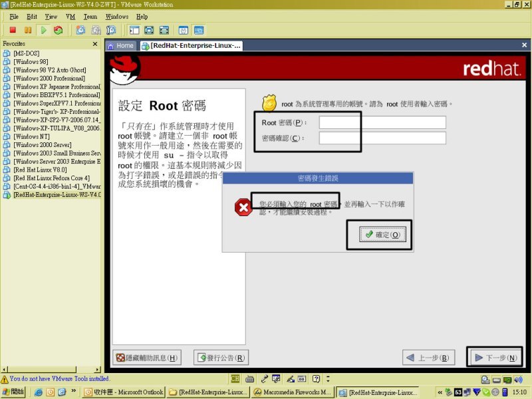532x399 pixels.
Task: Expand the quick launch overflow chevron
Action: click(74, 391)
